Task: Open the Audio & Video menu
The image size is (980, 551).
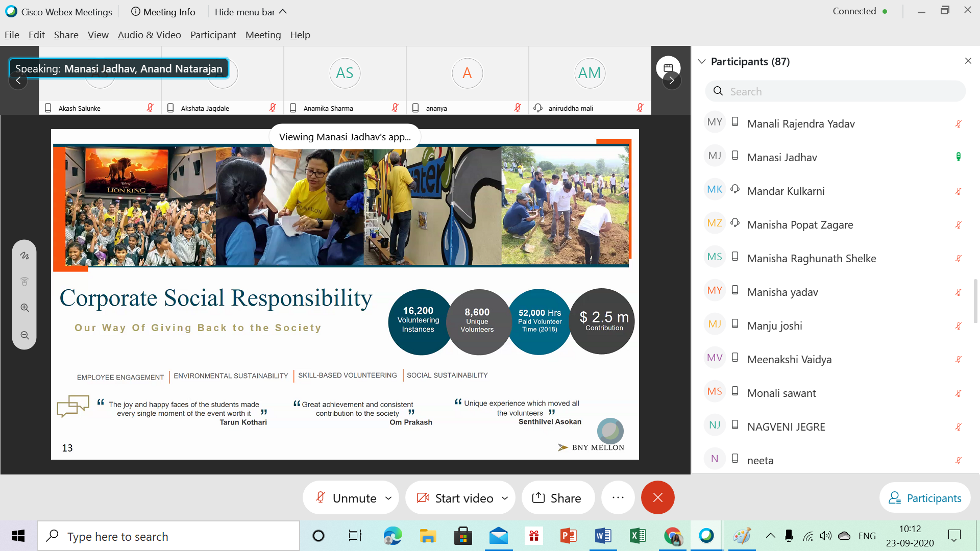Action: pyautogui.click(x=149, y=35)
